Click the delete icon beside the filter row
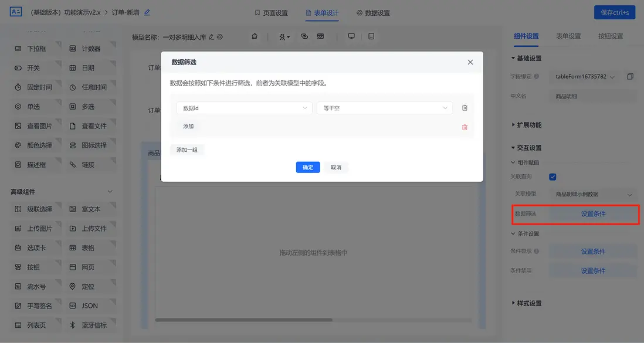Viewport: 644px width, 343px height. [464, 108]
